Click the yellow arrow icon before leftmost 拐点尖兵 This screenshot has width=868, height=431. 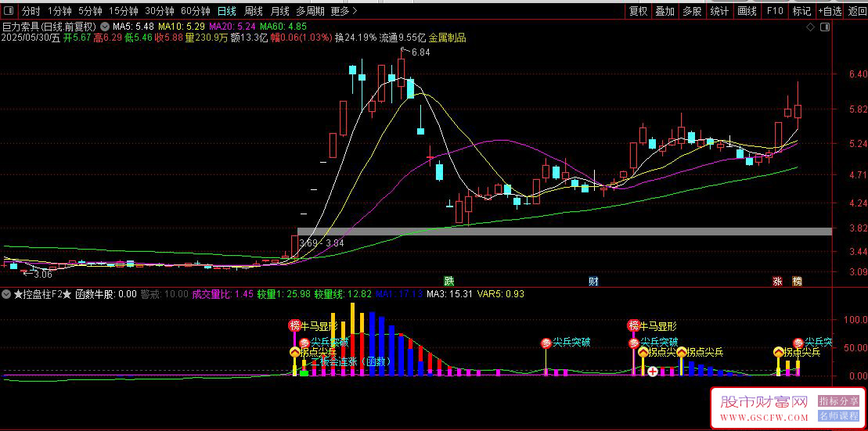coord(295,352)
